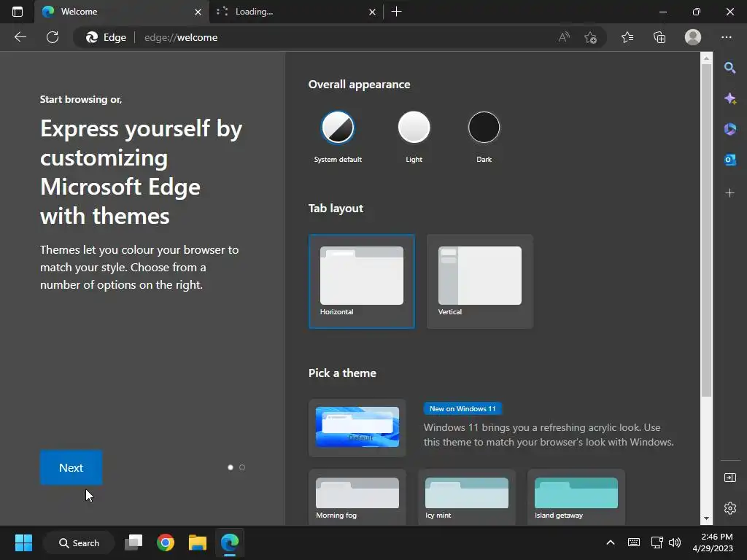Open the network tray icon
Screen dimensions: 747x560
657,542
